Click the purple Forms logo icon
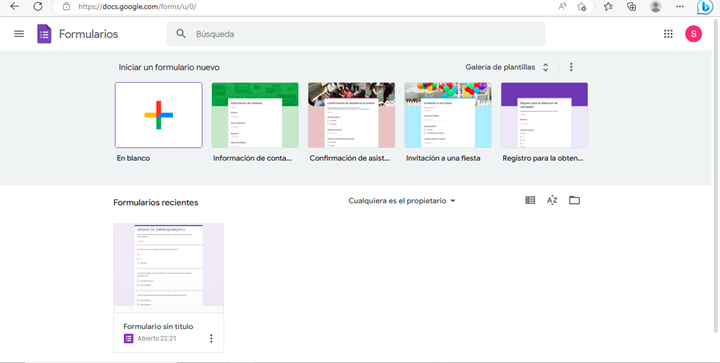Image resolution: width=720 pixels, height=363 pixels. pyautogui.click(x=44, y=34)
